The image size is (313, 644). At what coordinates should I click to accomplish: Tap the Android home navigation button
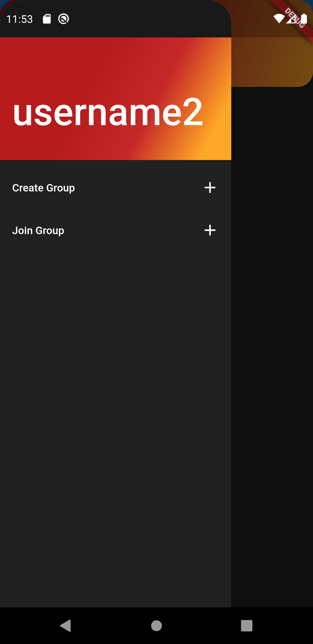point(156,626)
